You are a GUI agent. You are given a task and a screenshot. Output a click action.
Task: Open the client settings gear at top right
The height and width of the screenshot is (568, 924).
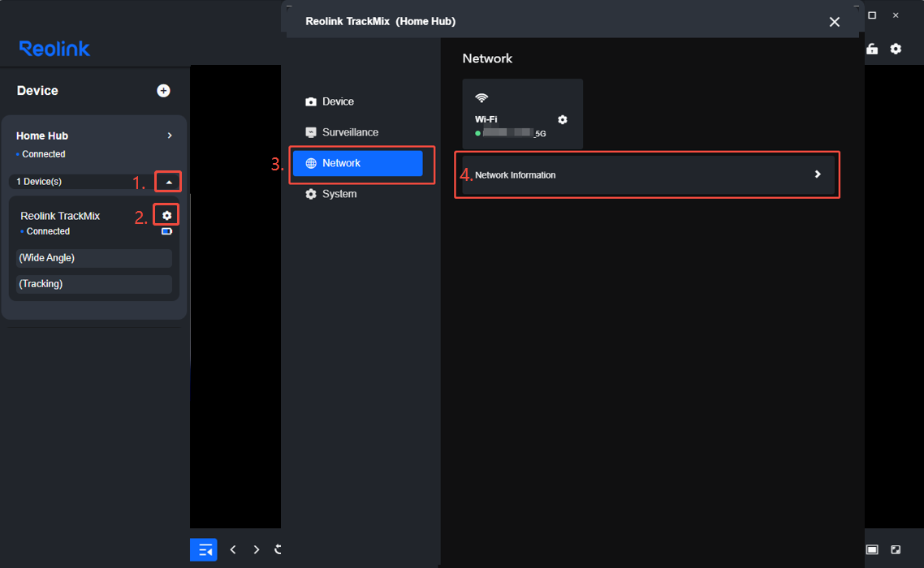point(896,49)
